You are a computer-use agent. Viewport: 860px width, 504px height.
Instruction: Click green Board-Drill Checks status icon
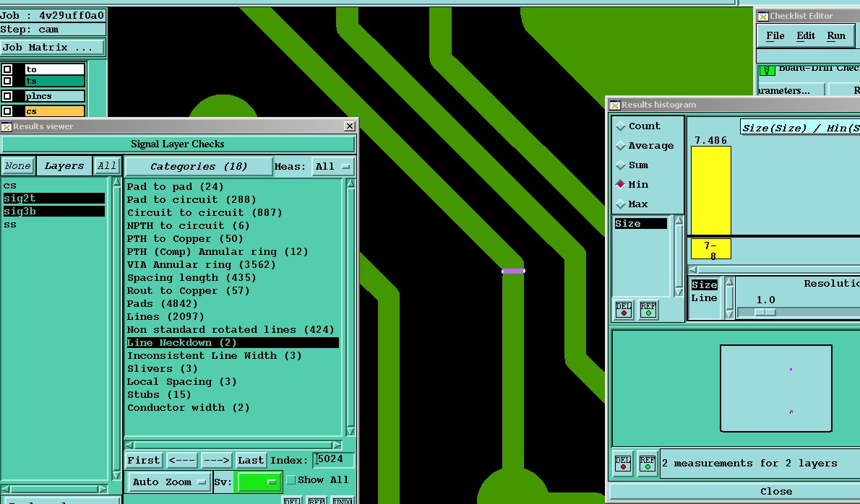pos(767,70)
